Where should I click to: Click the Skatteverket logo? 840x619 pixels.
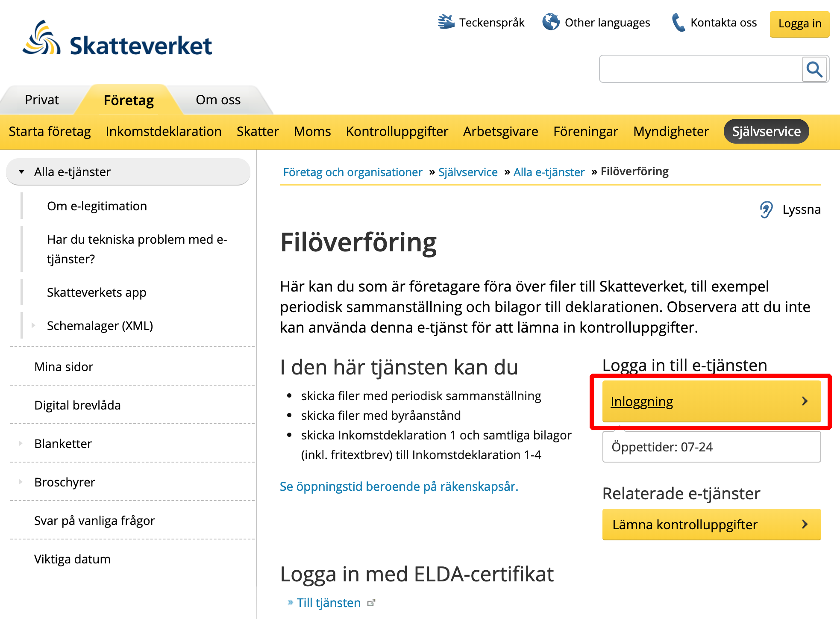pyautogui.click(x=117, y=38)
